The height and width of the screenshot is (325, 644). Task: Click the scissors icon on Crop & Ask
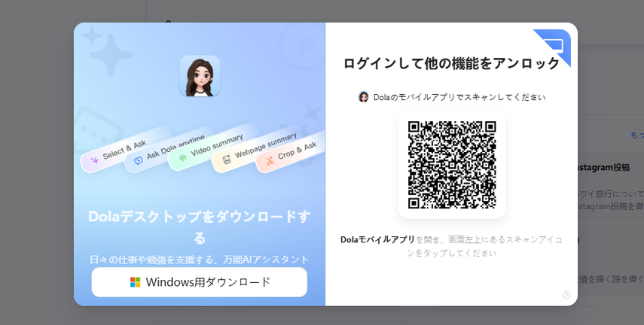pos(270,160)
